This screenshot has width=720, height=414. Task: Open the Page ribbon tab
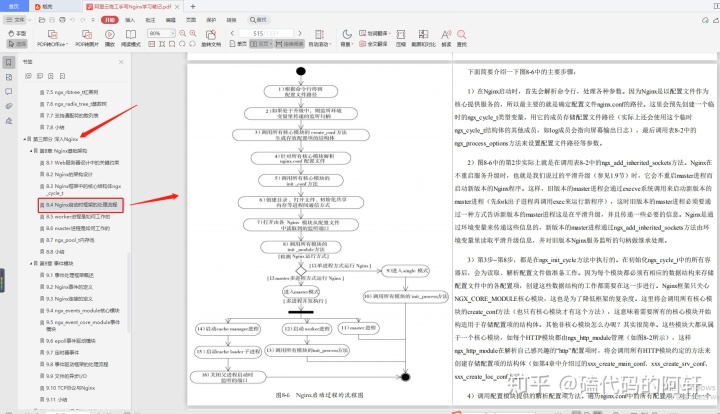(191, 20)
